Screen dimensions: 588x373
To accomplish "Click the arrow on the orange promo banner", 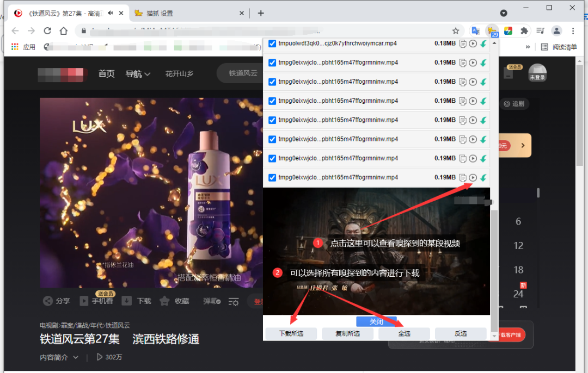I will 523,145.
